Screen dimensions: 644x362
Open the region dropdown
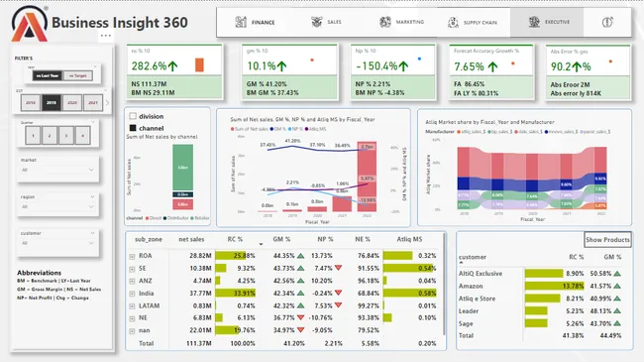click(57, 206)
